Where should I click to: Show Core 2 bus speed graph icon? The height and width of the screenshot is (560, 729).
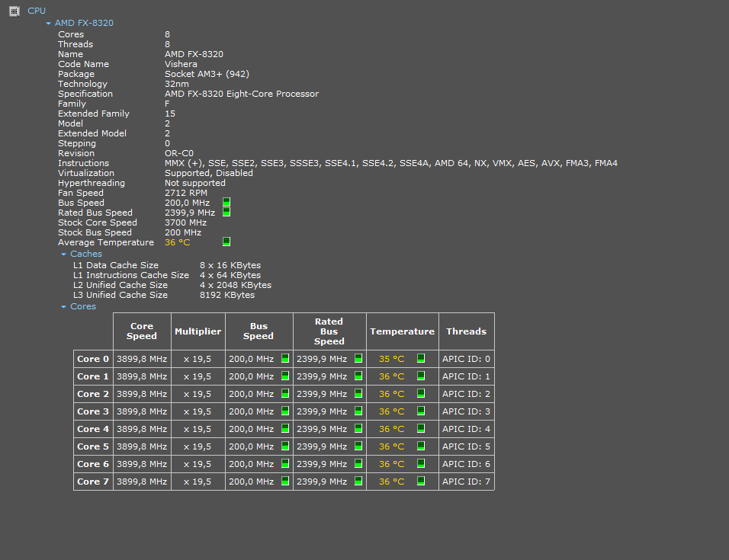pos(285,393)
